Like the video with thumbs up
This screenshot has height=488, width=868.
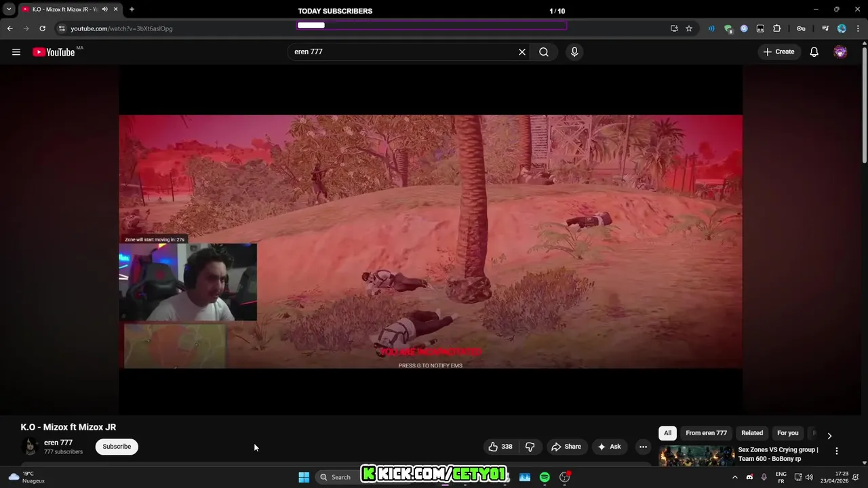tap(500, 447)
